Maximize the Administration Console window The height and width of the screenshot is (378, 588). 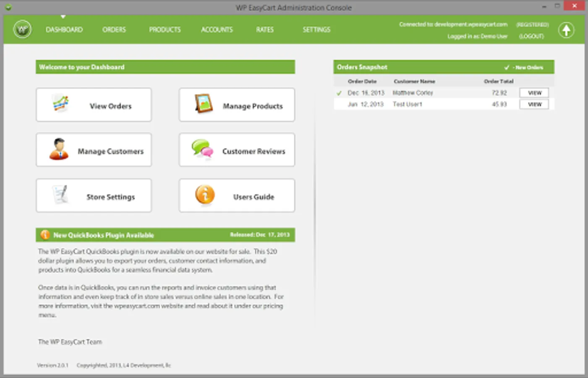click(x=557, y=6)
